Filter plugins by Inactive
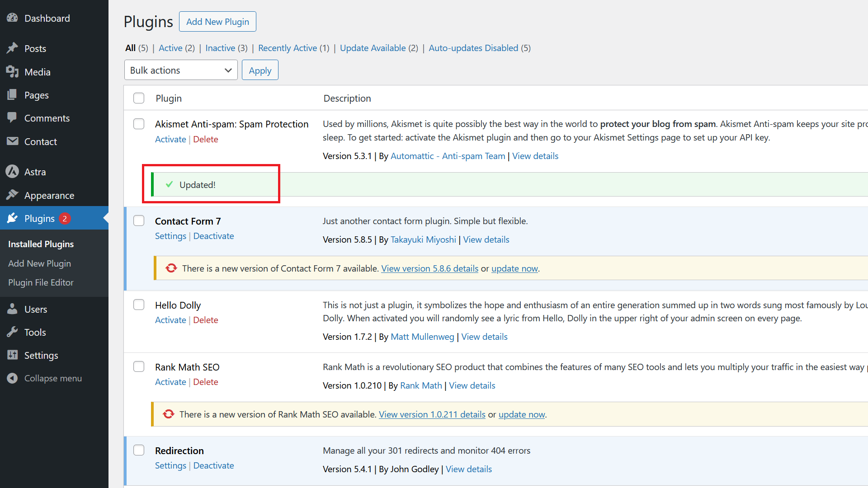The height and width of the screenshot is (488, 868). pyautogui.click(x=220, y=48)
